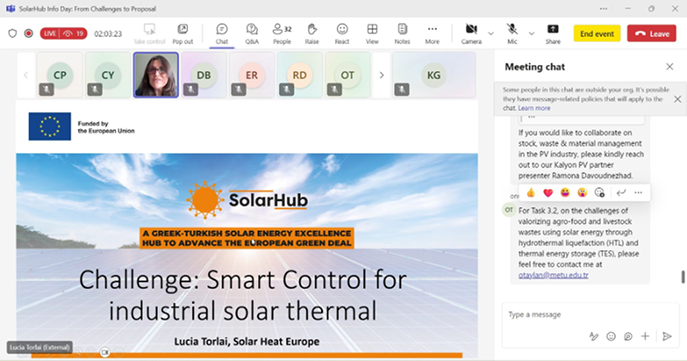Reply to the chat message
The image size is (687, 361).
pos(621,193)
